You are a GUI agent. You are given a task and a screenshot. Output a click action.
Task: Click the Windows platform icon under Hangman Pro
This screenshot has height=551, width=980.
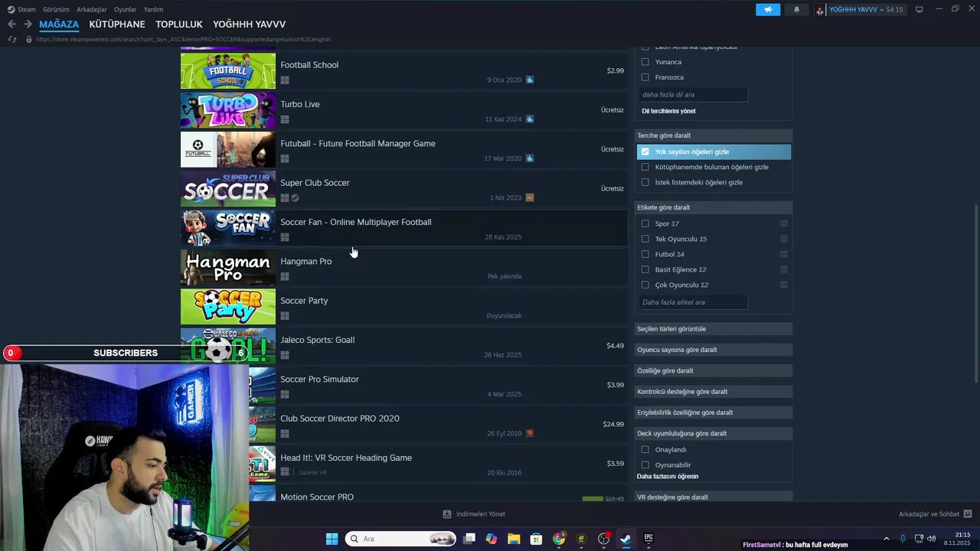(x=285, y=276)
